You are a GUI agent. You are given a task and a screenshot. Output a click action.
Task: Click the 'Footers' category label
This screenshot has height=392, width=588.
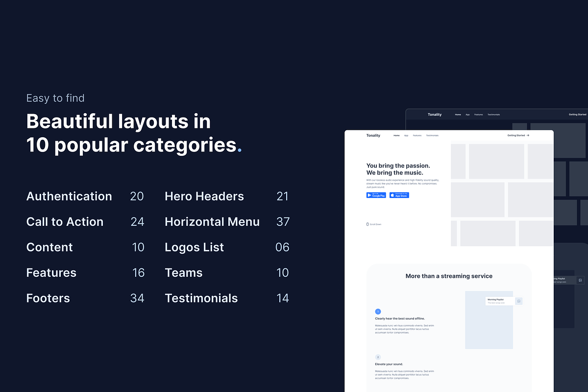[48, 298]
